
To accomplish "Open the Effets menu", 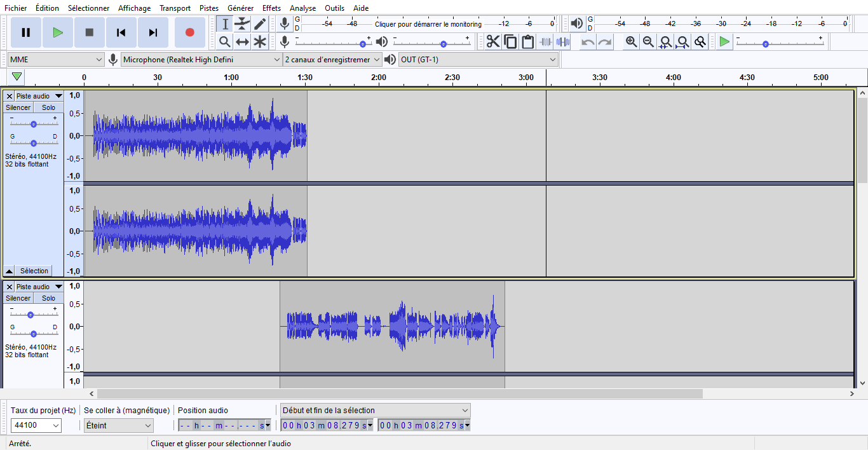I will coord(271,8).
